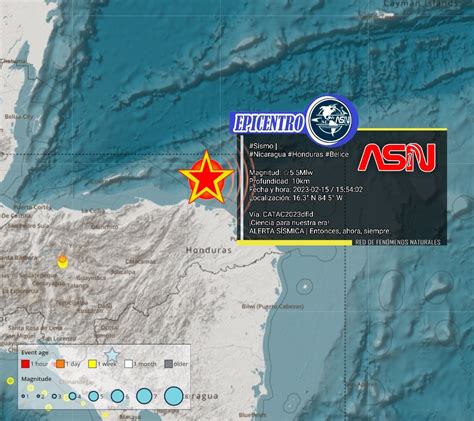Image resolution: width=474 pixels, height=421 pixels.
Task: Click the red 1 hour event age swatch
Action: (26, 364)
